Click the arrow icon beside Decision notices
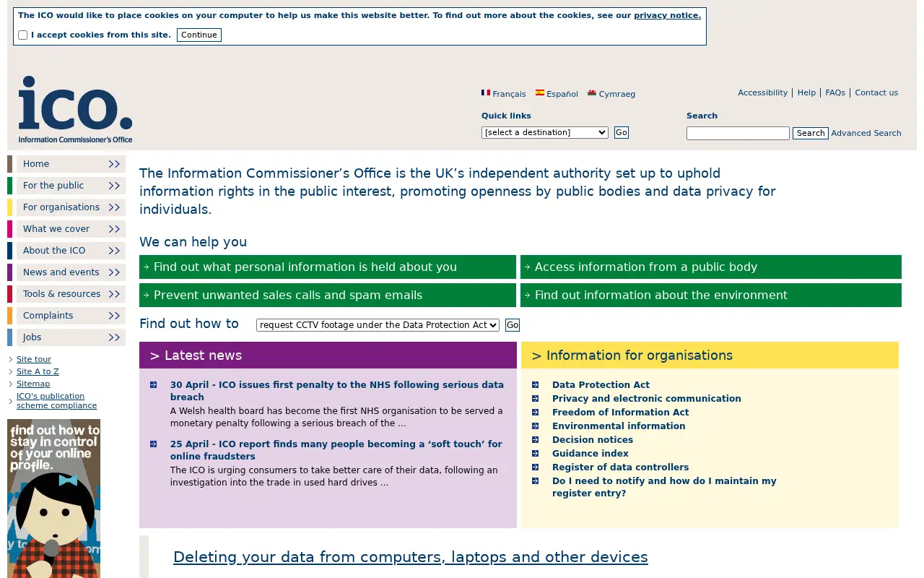Image resolution: width=924 pixels, height=578 pixels. (535, 440)
